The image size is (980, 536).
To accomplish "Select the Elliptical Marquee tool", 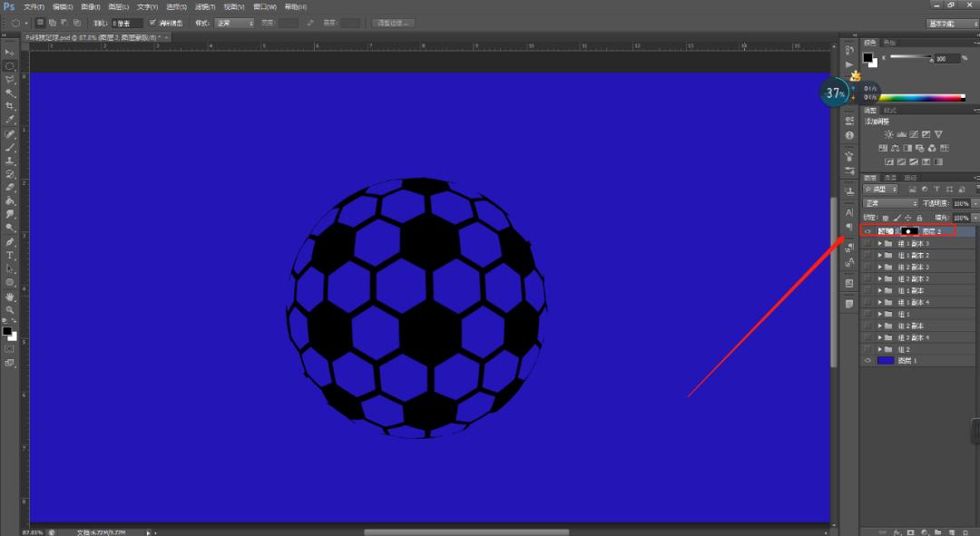I will click(x=10, y=66).
